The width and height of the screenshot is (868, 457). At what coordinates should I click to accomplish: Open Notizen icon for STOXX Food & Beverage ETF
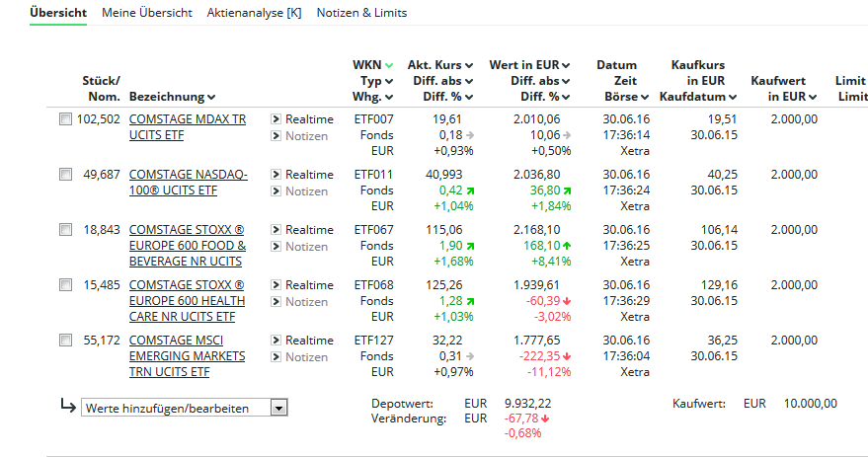[x=276, y=247]
